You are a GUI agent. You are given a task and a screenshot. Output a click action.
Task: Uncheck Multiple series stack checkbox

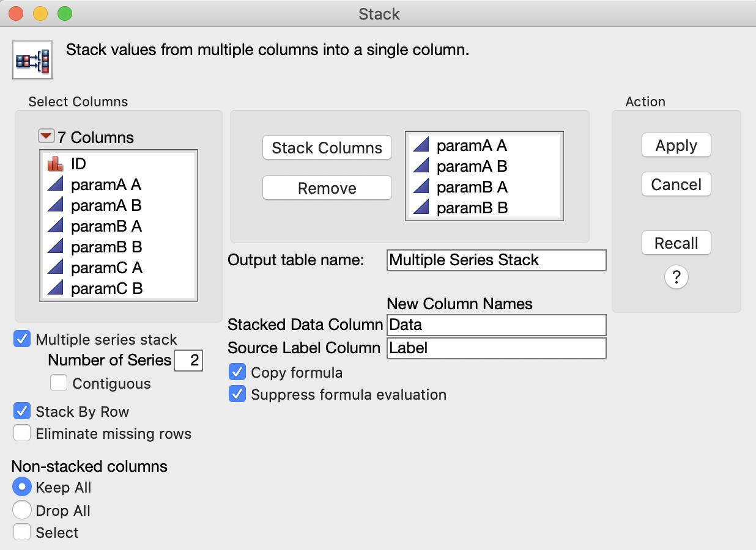click(x=22, y=339)
